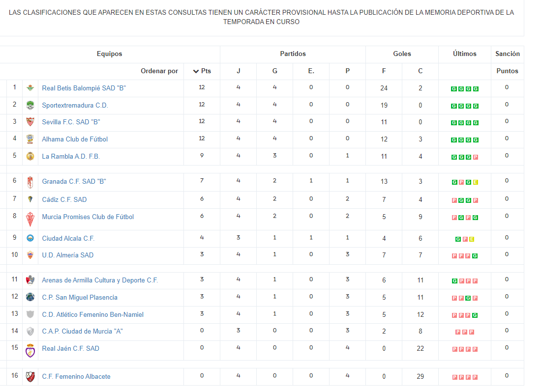Screen dimensions: 541x392
Task: Click the Goles column group header
Action: tap(402, 54)
